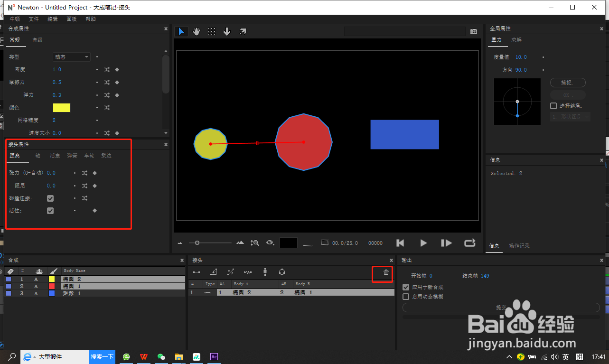
Task: Click the zoom fit magnifier icon
Action: (x=255, y=243)
